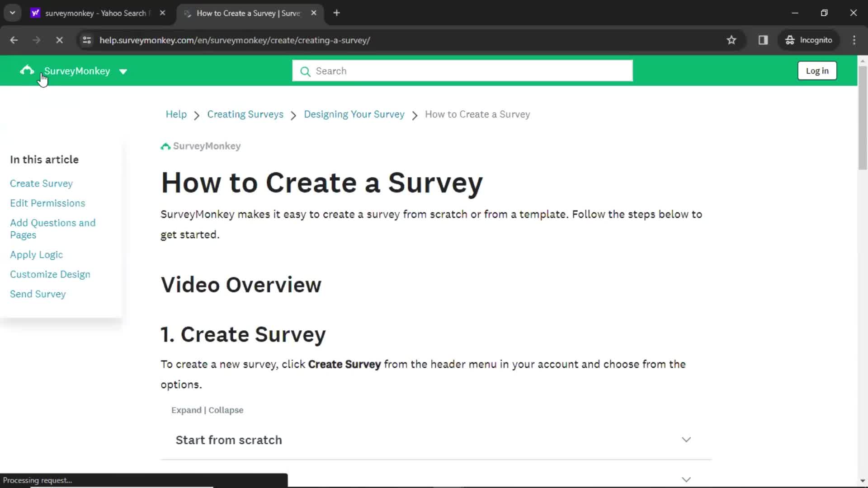The height and width of the screenshot is (488, 868).
Task: Toggle the browser side panel icon
Action: pyautogui.click(x=763, y=40)
